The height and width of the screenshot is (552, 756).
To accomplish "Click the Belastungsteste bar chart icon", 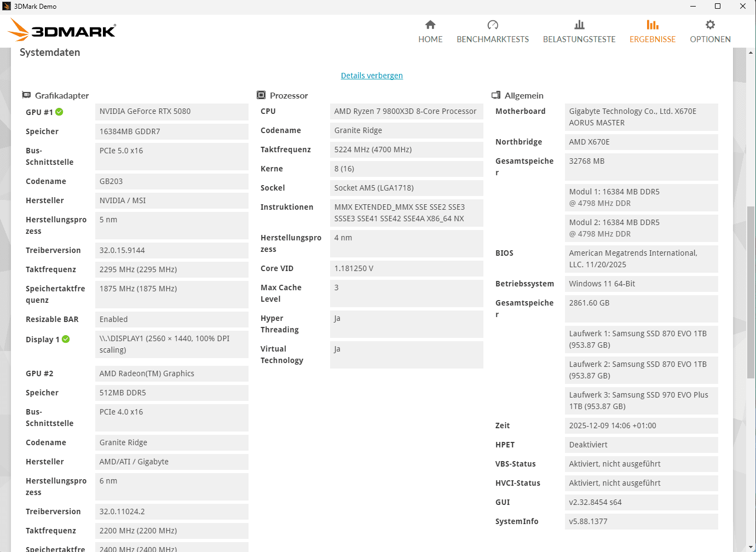I will click(579, 25).
